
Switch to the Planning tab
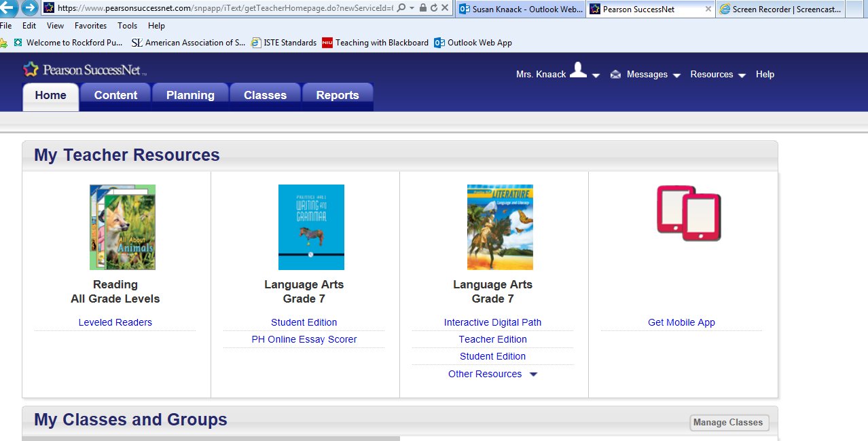pyautogui.click(x=190, y=96)
